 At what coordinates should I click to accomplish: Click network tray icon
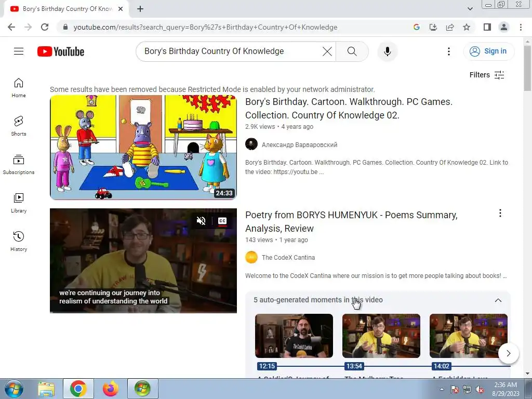(x=467, y=390)
